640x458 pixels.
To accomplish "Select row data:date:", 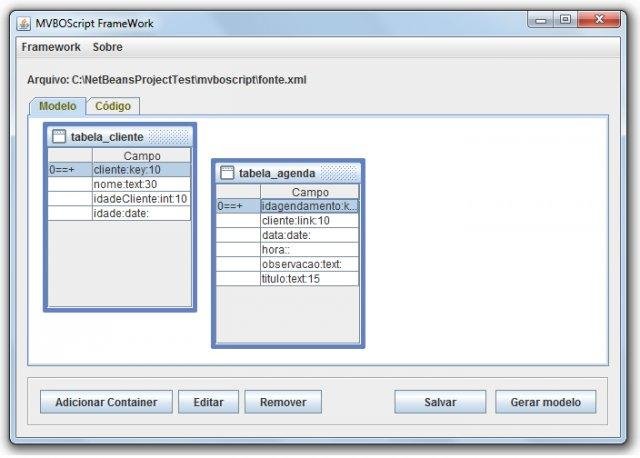I will (287, 235).
